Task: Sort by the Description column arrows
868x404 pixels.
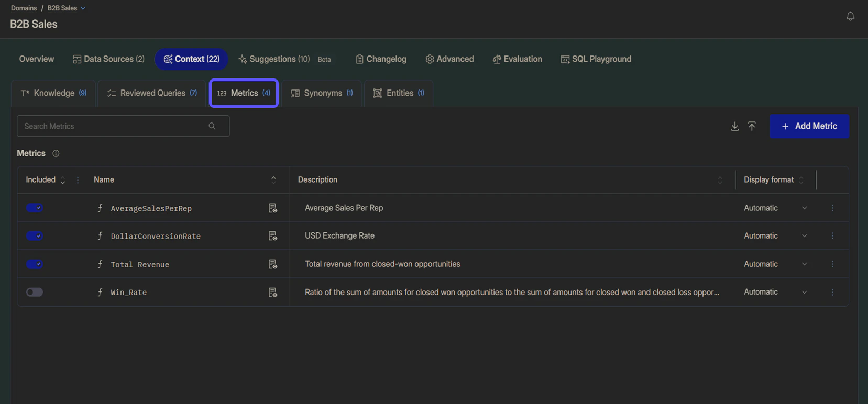Action: click(x=720, y=180)
